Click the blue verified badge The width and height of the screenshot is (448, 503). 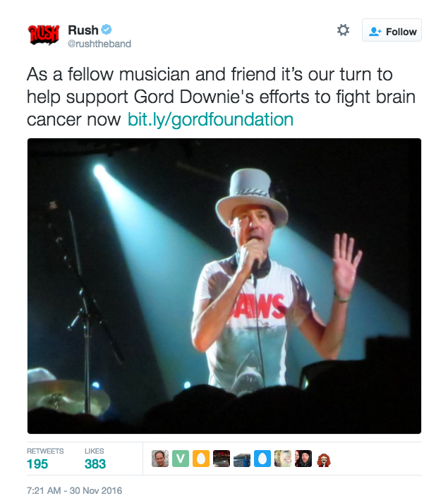tap(107, 30)
